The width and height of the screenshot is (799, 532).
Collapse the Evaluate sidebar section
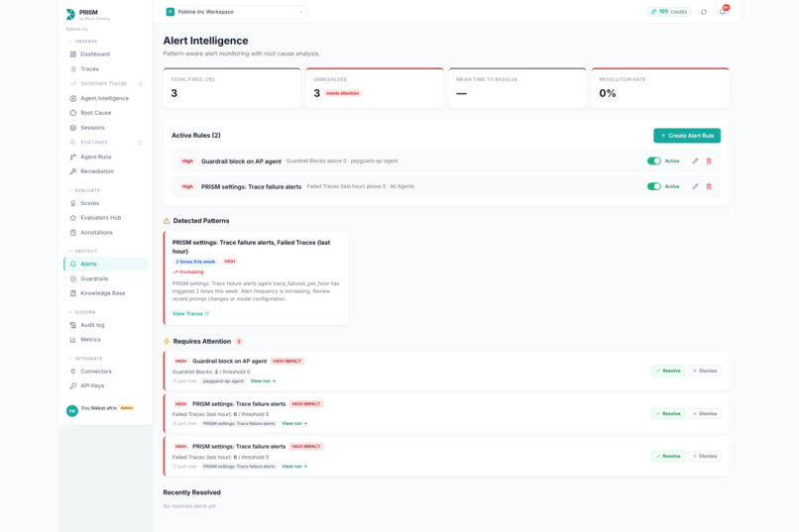pyautogui.click(x=84, y=190)
